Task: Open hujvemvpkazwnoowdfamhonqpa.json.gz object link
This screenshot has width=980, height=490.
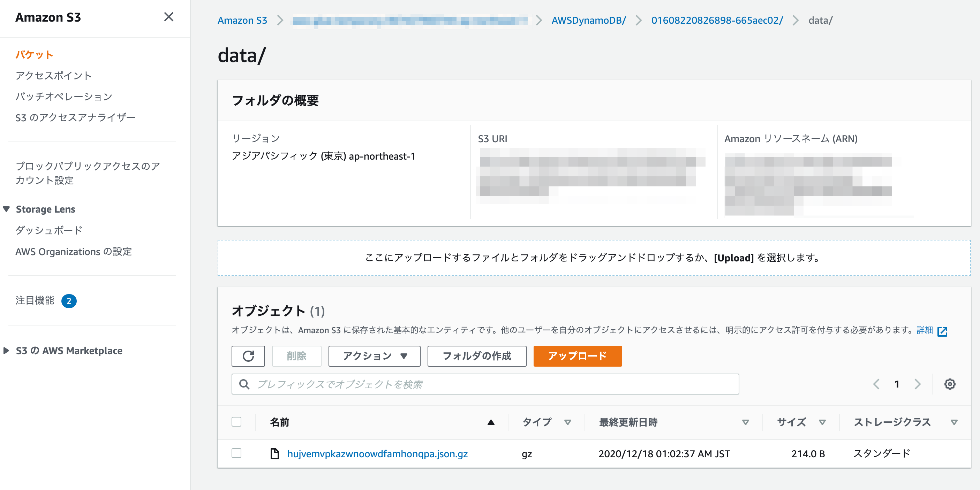Action: tap(377, 454)
